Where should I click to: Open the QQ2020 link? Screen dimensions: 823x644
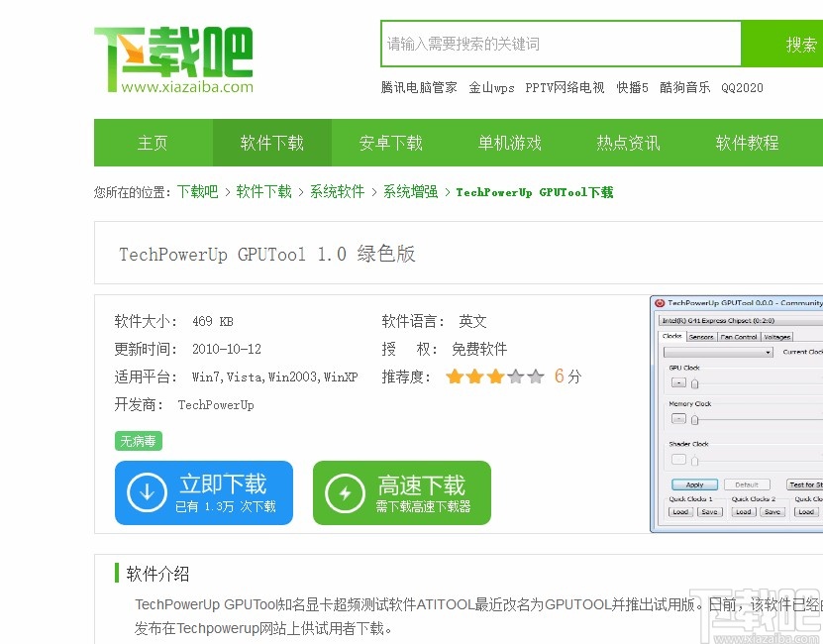pos(743,87)
